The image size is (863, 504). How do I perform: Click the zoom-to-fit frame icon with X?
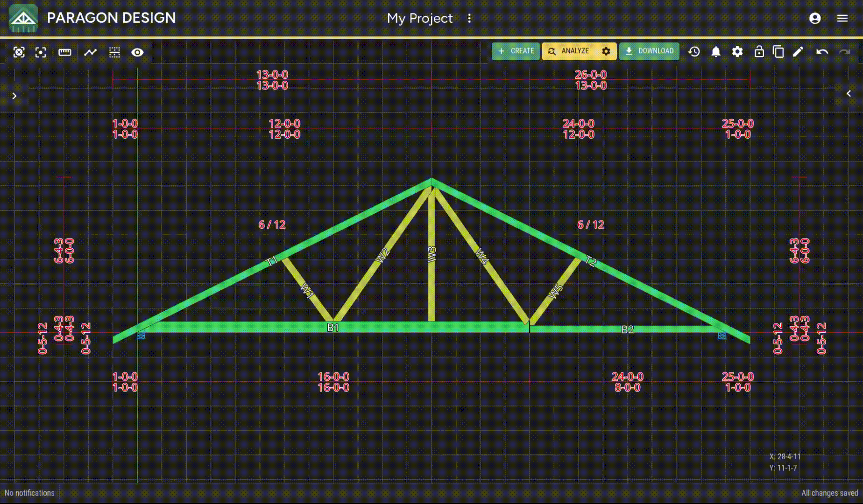19,52
